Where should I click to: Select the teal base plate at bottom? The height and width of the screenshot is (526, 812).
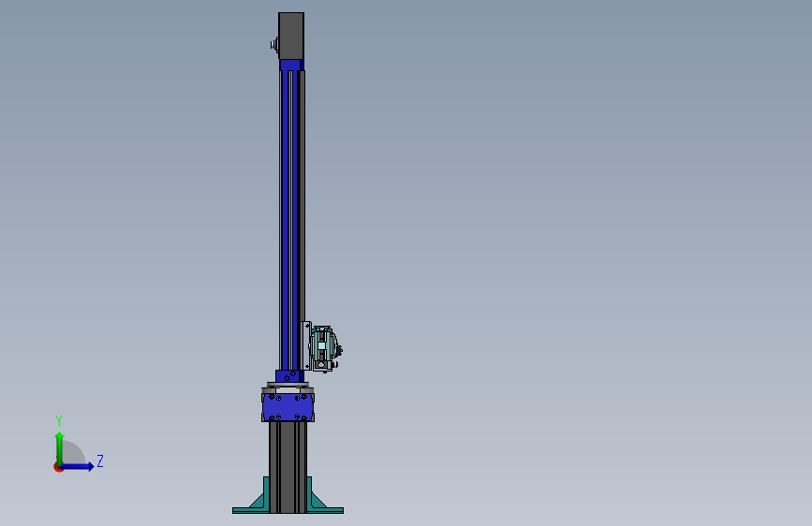point(288,510)
